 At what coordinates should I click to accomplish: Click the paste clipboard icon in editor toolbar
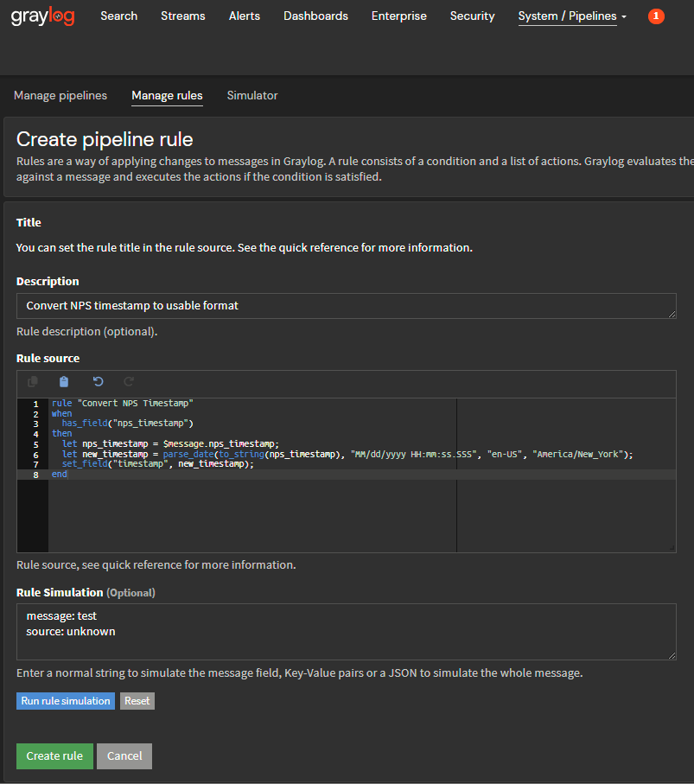64,381
